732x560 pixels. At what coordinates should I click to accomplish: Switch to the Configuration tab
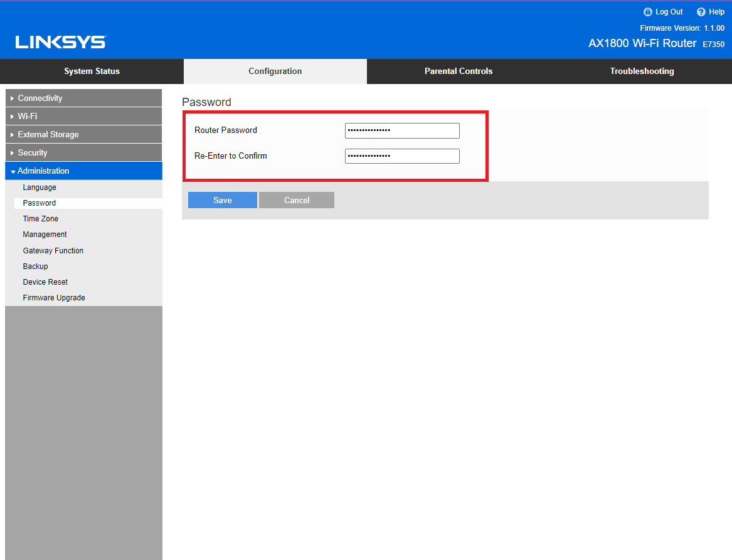275,71
